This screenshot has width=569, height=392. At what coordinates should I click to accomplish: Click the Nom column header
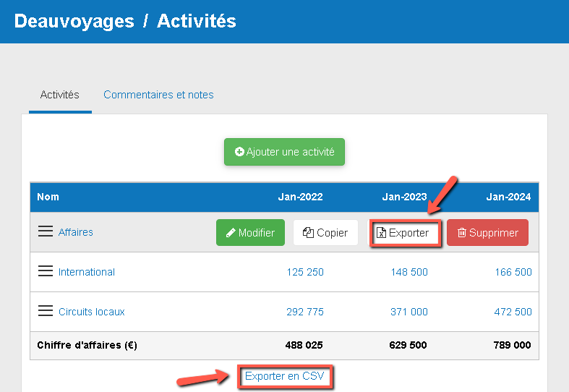(48, 197)
